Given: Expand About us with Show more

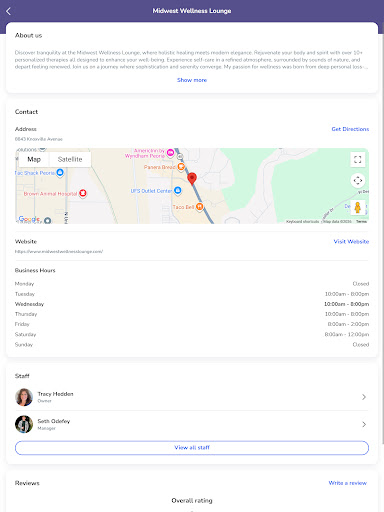Looking at the screenshot, I should click(192, 80).
